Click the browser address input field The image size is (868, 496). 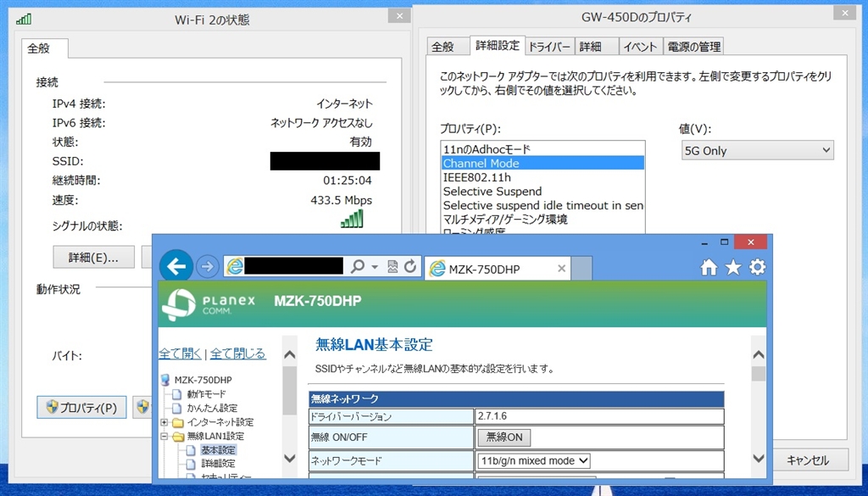click(293, 266)
